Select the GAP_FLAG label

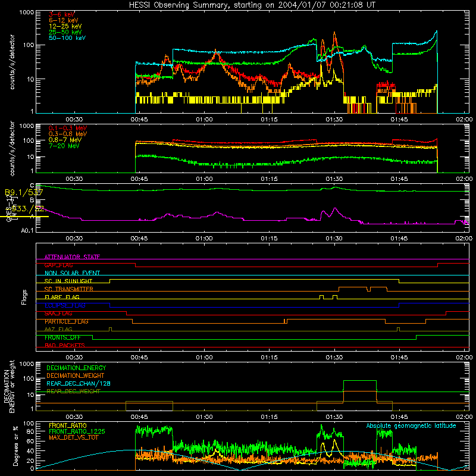(x=58, y=265)
